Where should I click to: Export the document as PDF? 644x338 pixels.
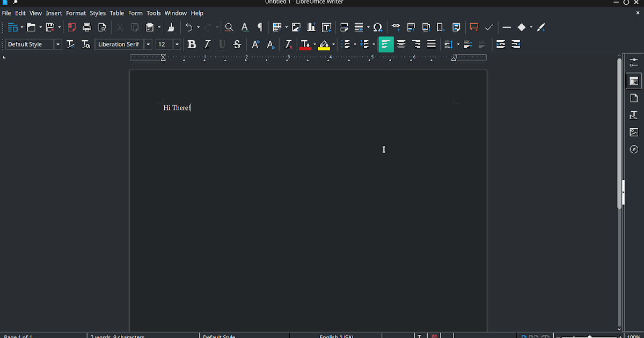(71, 27)
